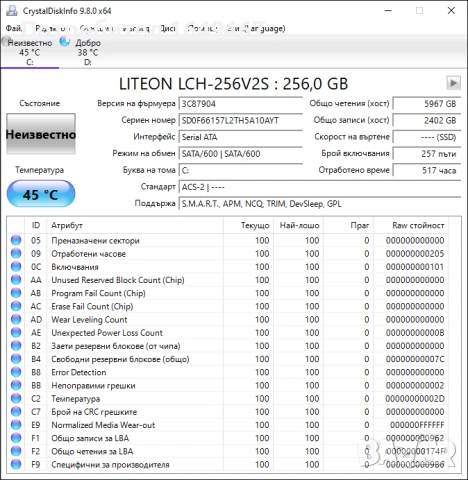Click status circle for C2 Температура row
The width and height of the screenshot is (468, 480).
click(16, 398)
